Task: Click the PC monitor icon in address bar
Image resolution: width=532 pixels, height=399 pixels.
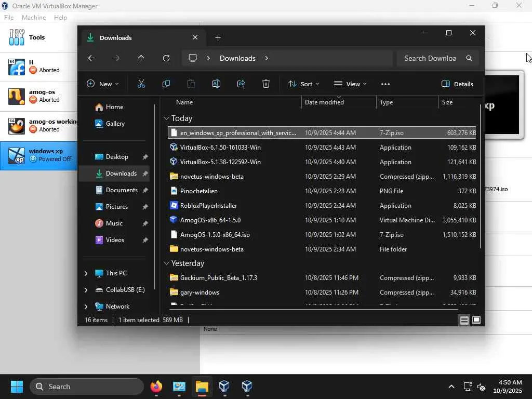Action: click(x=193, y=58)
